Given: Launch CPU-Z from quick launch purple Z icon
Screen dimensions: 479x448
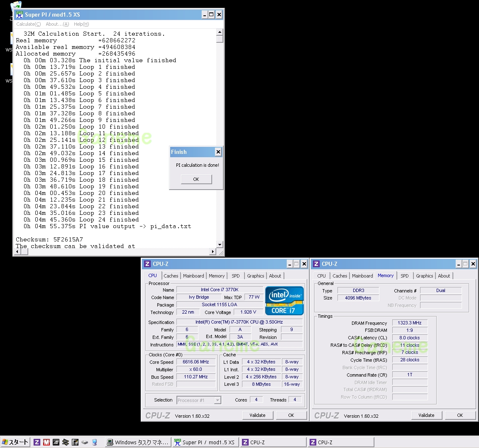Looking at the screenshot, I should (37, 442).
